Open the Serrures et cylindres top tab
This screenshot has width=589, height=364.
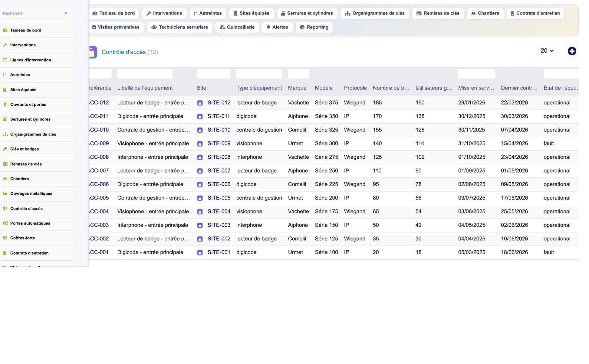(307, 13)
